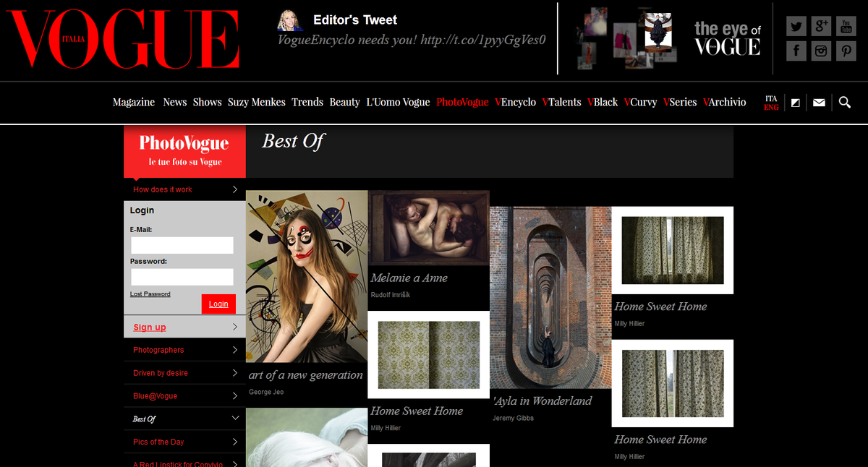The image size is (868, 467).
Task: Expand How does it work arrow
Action: (235, 189)
